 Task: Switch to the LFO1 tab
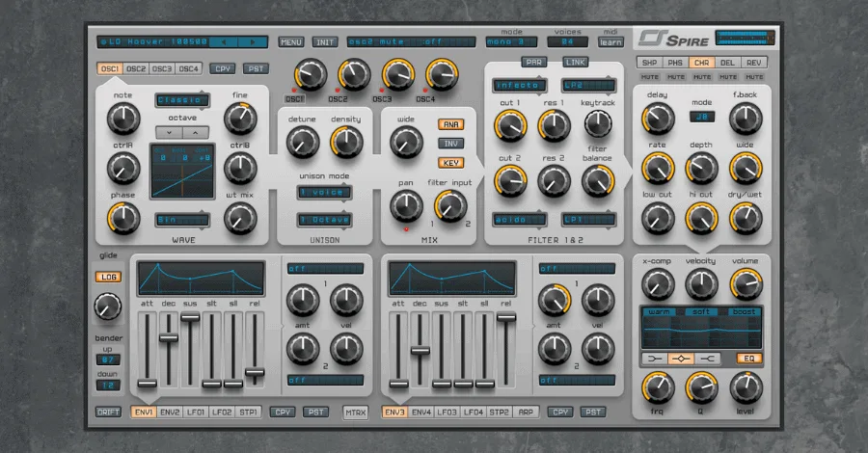pos(196,413)
